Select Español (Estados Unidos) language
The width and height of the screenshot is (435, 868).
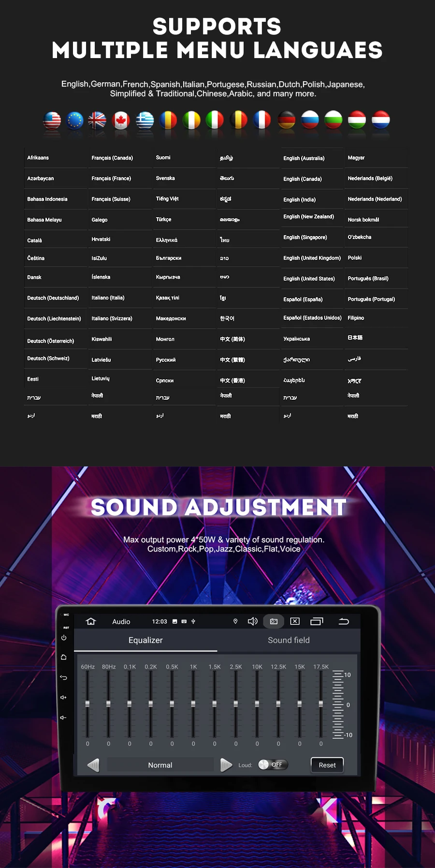[x=313, y=318]
